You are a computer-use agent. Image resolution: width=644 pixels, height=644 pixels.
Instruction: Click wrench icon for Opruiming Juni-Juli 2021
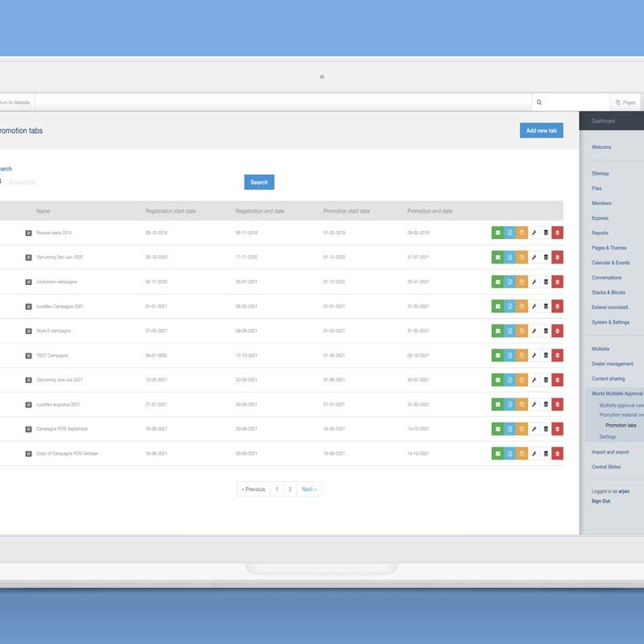point(534,380)
